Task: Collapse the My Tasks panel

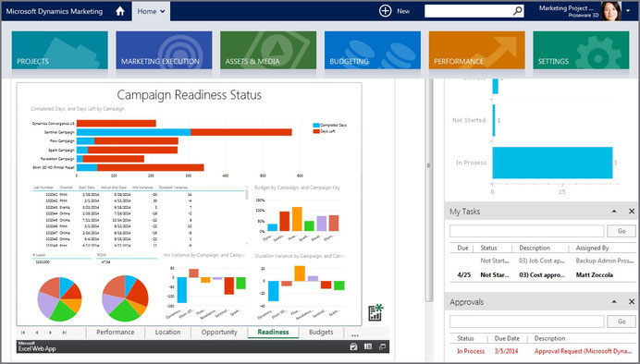Action: (614, 212)
